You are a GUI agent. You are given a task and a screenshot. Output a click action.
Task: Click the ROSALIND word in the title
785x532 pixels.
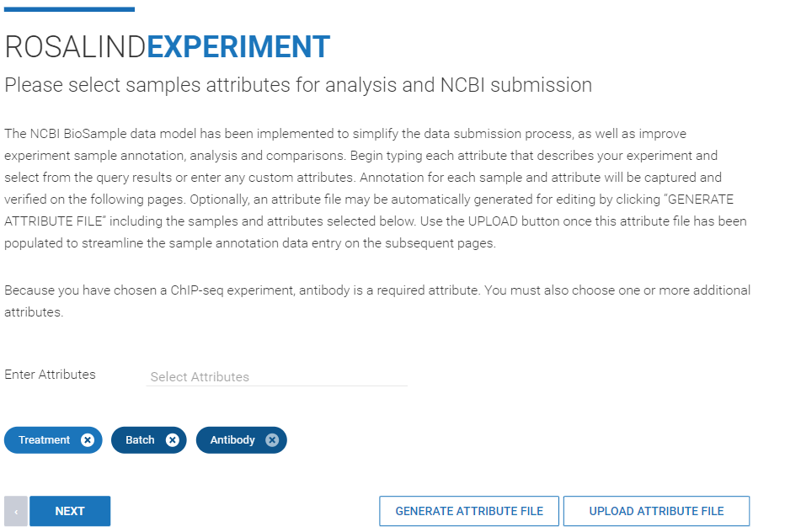[x=75, y=47]
